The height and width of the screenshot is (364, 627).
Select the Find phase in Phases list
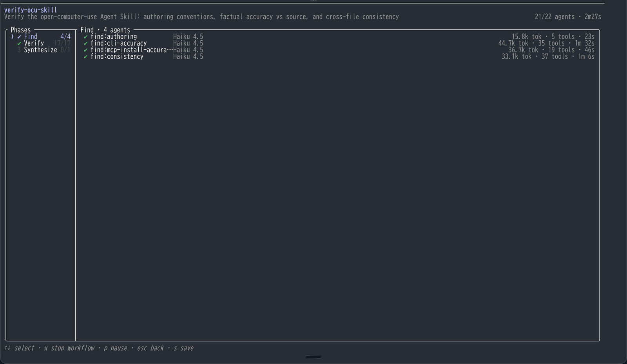pyautogui.click(x=41, y=36)
